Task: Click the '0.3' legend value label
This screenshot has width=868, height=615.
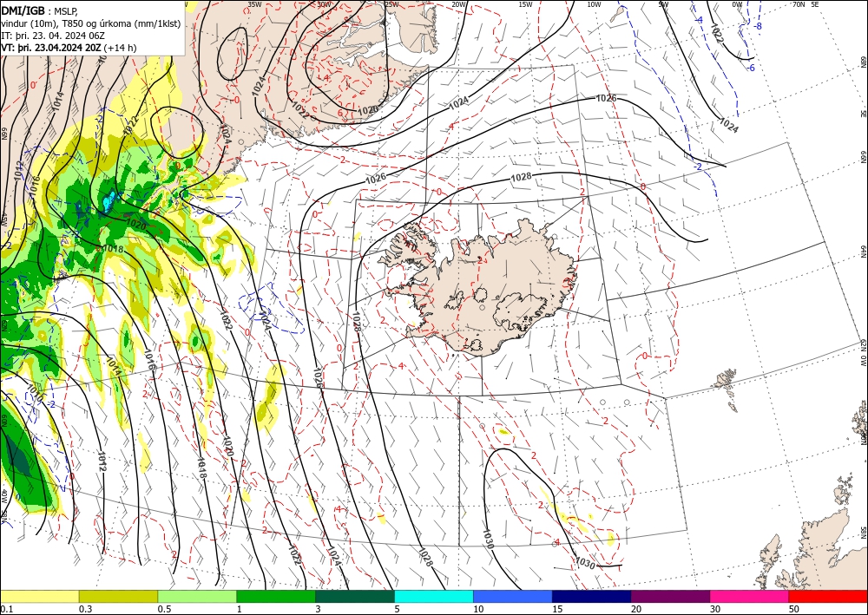Action: pos(85,609)
